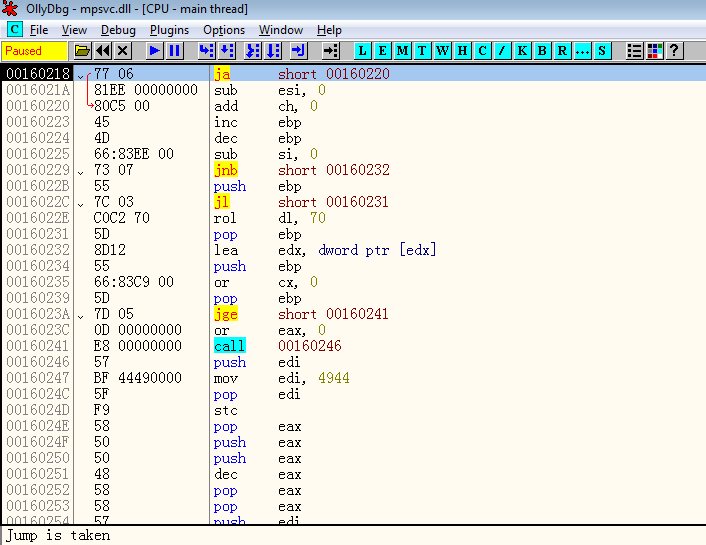Image resolution: width=706 pixels, height=545 pixels.
Task: Open the Options menu
Action: [x=224, y=30]
